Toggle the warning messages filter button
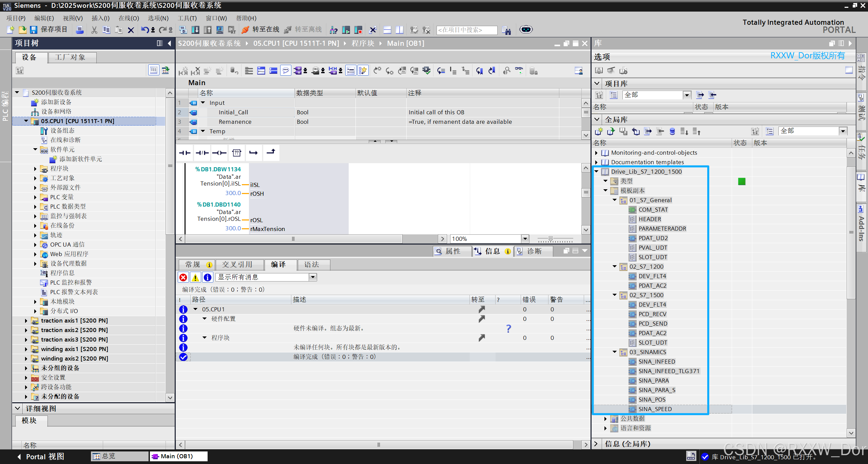Image resolution: width=868 pixels, height=464 pixels. (195, 277)
